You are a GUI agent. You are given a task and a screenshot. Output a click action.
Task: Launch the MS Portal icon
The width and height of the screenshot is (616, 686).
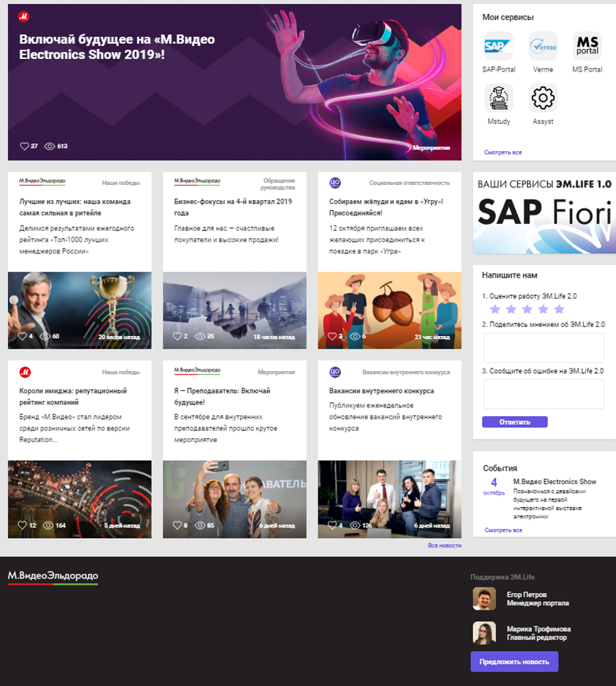tap(587, 46)
